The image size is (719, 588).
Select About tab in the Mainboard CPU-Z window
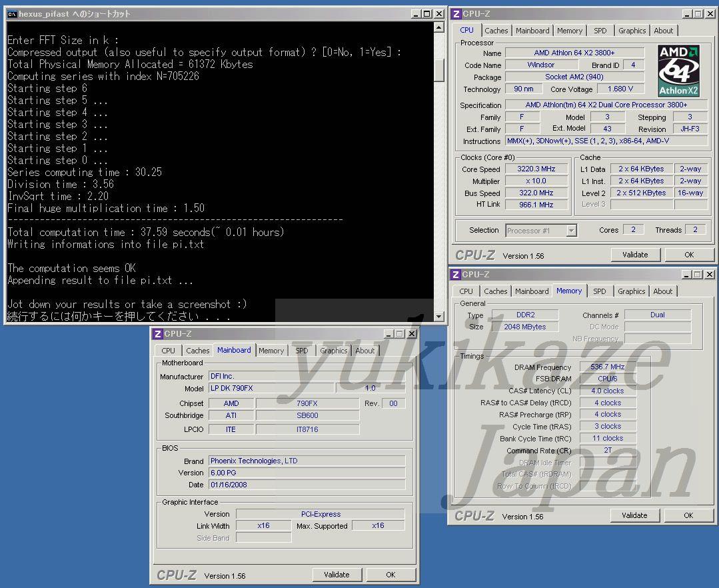(365, 351)
